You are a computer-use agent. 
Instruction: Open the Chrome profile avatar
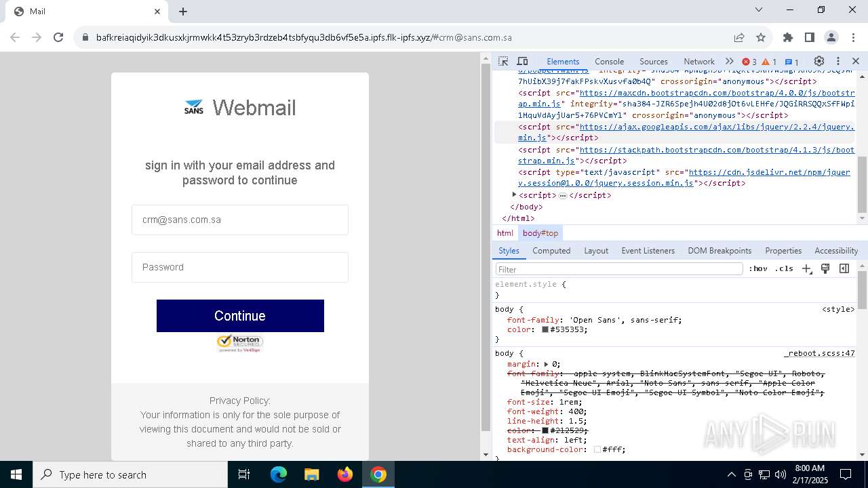click(831, 37)
